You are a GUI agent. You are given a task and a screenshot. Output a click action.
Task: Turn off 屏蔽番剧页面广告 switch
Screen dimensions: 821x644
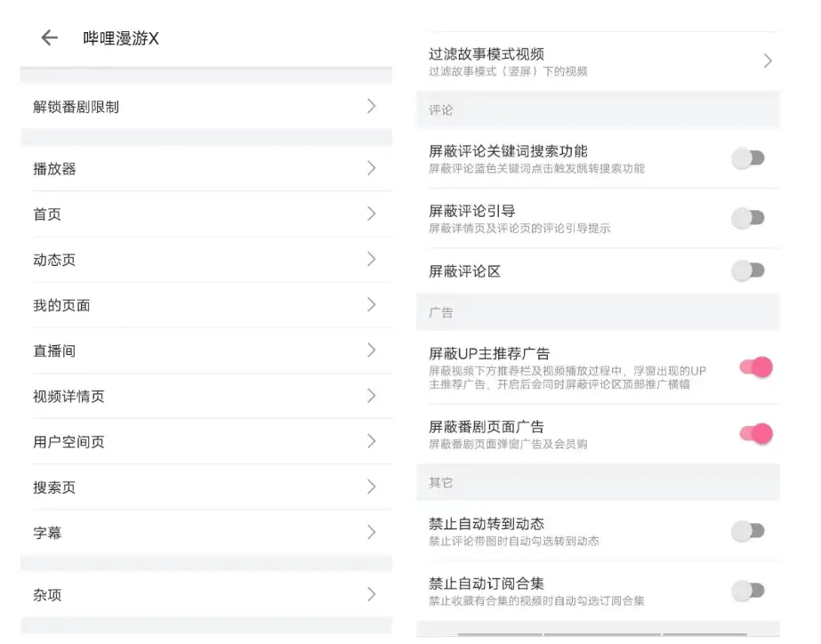[755, 433]
